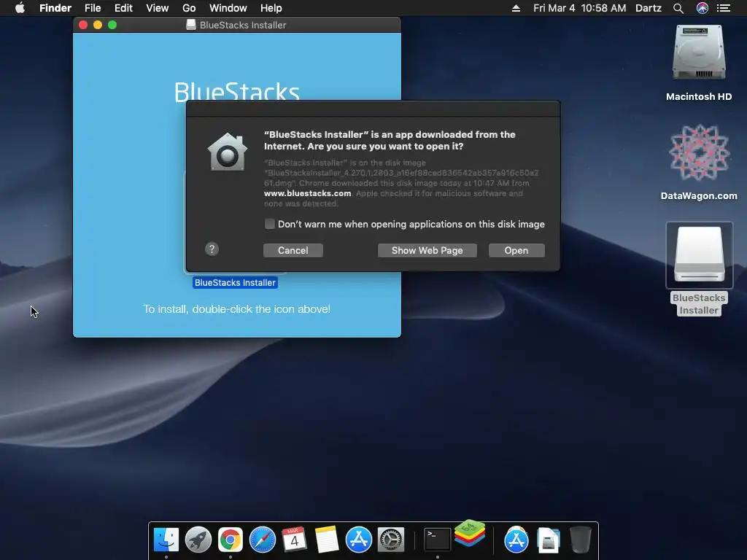Viewport: 747px width, 560px height.
Task: Open the View menu
Action: click(x=158, y=8)
